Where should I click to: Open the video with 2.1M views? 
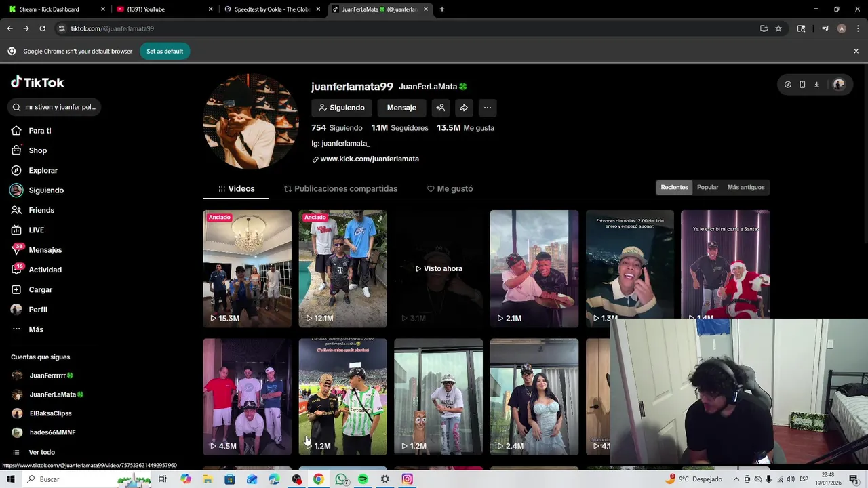(x=534, y=268)
